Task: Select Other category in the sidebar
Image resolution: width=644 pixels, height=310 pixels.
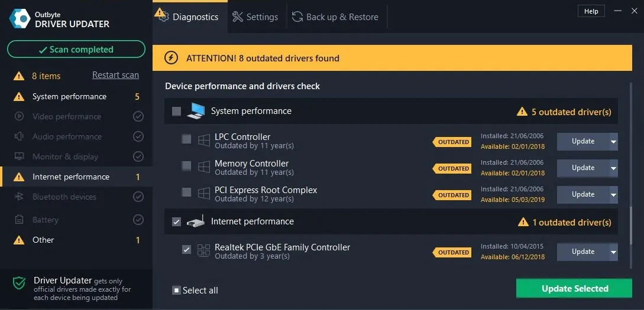Action: click(x=76, y=240)
